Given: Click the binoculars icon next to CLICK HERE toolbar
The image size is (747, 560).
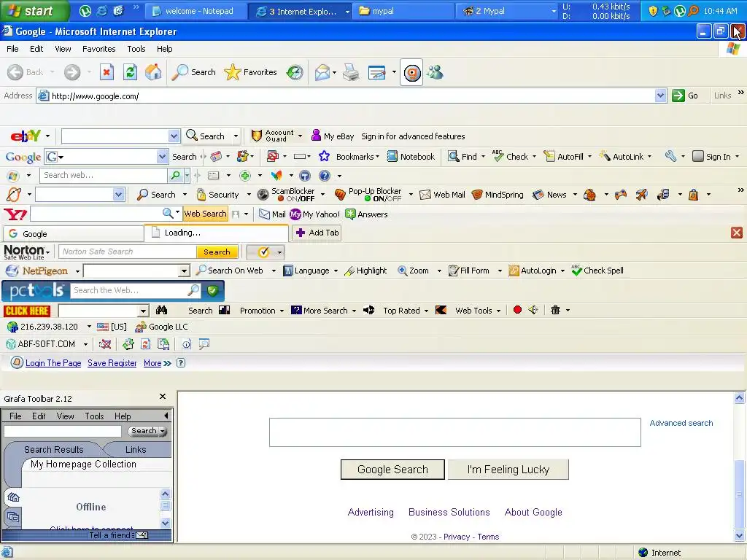Looking at the screenshot, I should pos(161,311).
